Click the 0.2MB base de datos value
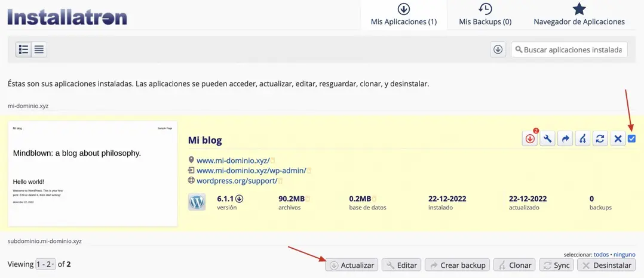644x278 pixels. (360, 199)
